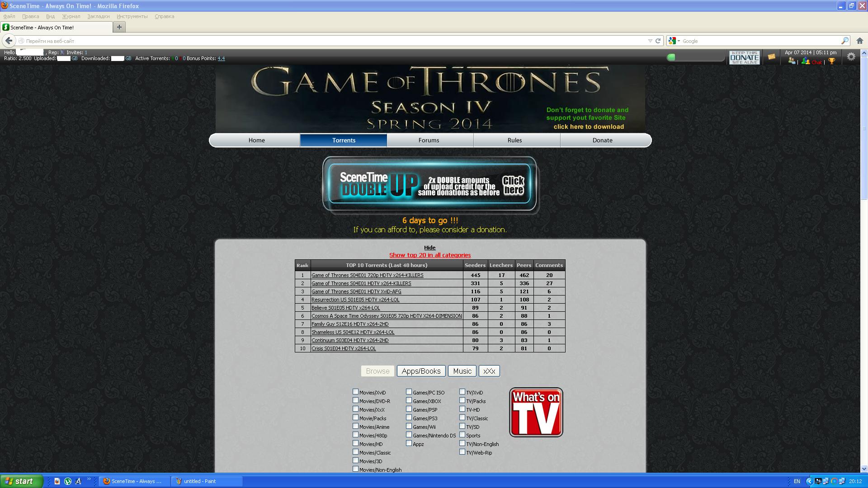
Task: Click the What's on TV image
Action: point(536,412)
